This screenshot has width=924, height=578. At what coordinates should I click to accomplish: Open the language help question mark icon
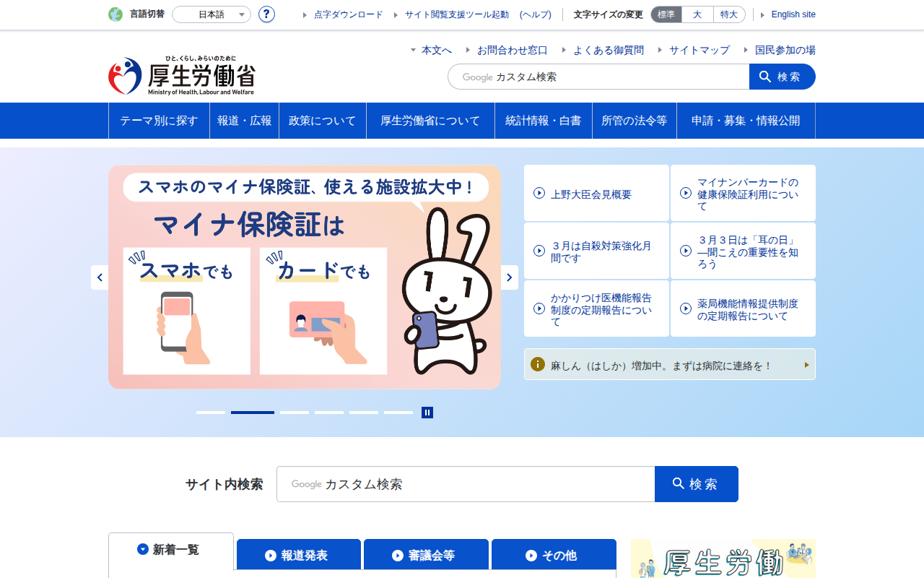266,14
